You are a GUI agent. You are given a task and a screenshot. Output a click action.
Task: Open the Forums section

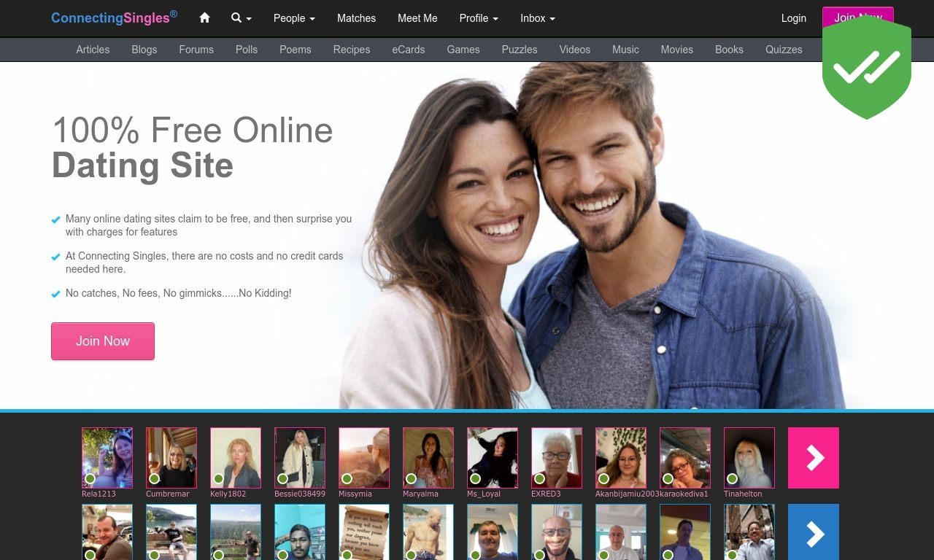click(196, 50)
